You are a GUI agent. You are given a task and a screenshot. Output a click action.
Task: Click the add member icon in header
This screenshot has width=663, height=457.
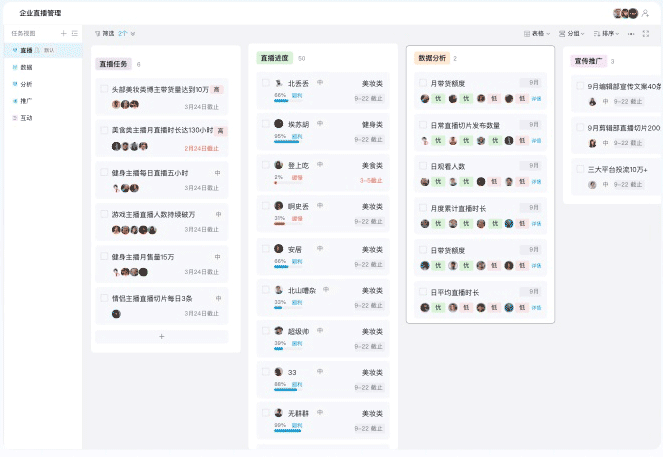[x=645, y=13]
